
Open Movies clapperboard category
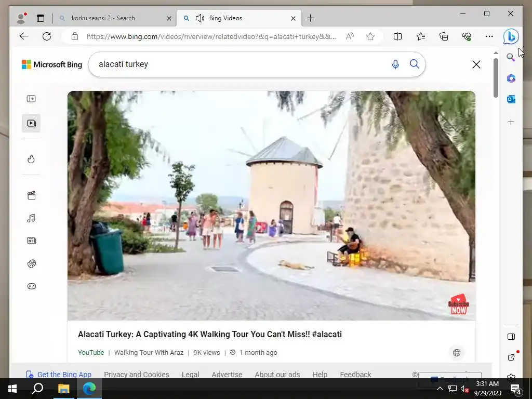[x=31, y=195]
